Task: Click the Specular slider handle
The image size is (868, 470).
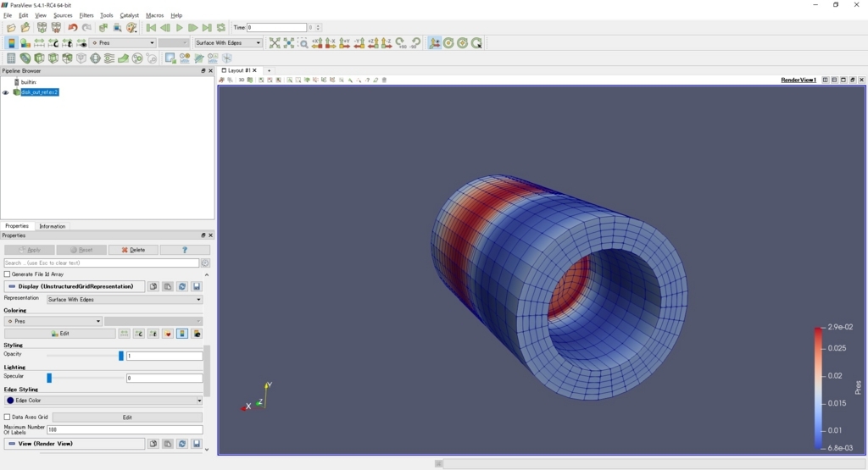Action: point(49,378)
